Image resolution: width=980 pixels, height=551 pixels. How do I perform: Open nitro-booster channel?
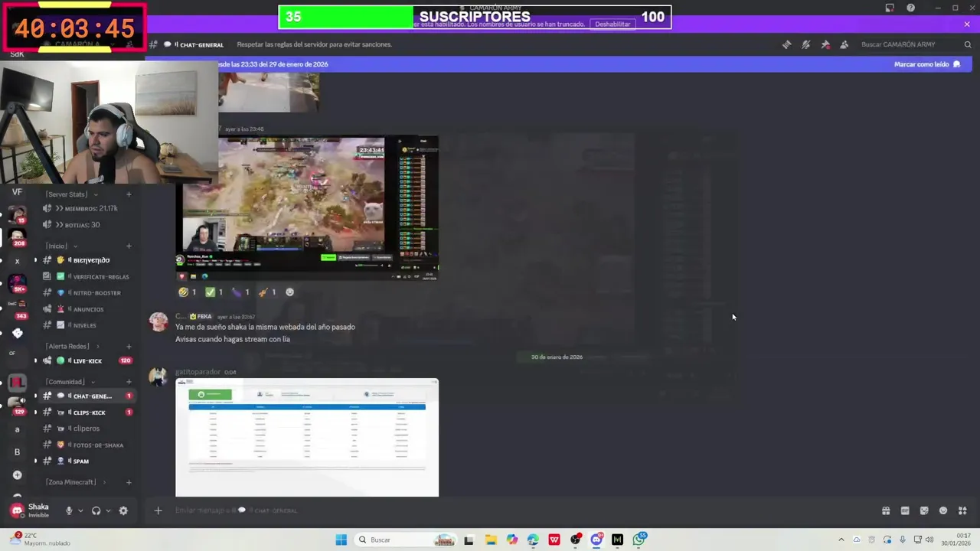click(x=88, y=292)
